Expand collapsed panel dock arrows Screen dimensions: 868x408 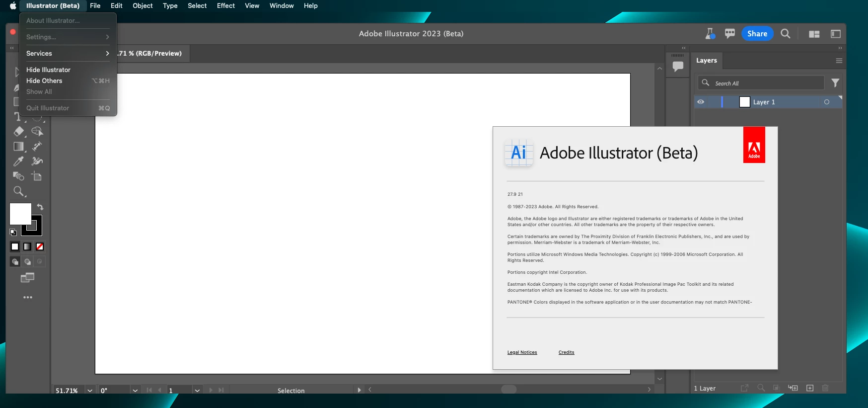click(684, 48)
